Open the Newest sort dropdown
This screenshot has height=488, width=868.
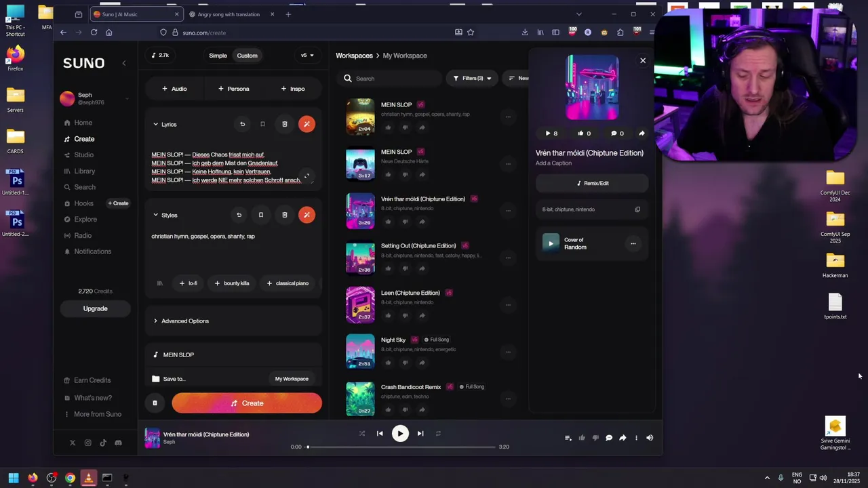519,79
